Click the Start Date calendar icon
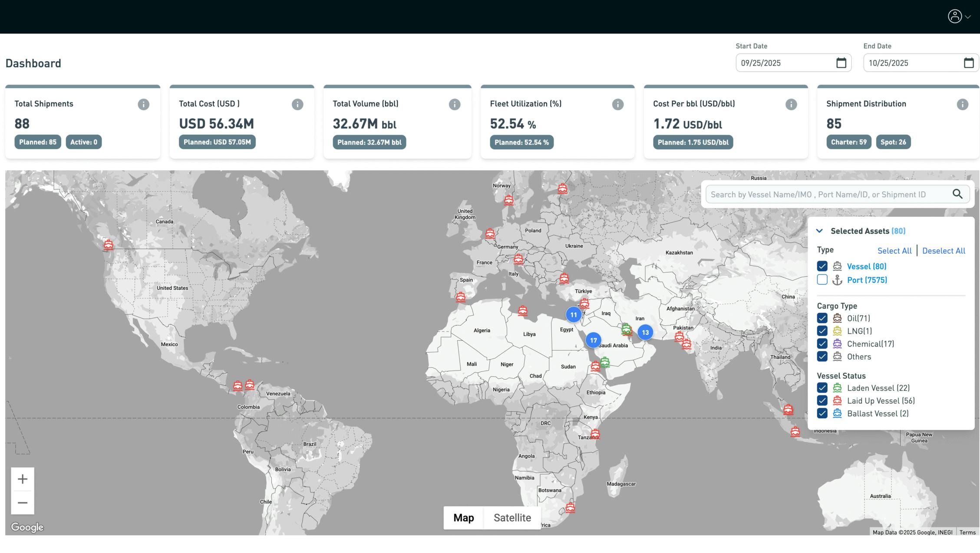This screenshot has height=553, width=980. [841, 63]
